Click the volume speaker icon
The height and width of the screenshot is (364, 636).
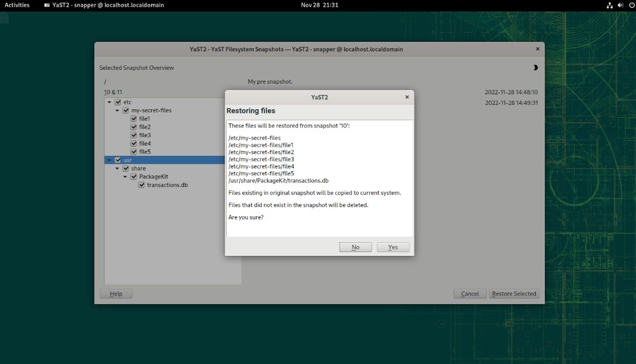pyautogui.click(x=620, y=5)
